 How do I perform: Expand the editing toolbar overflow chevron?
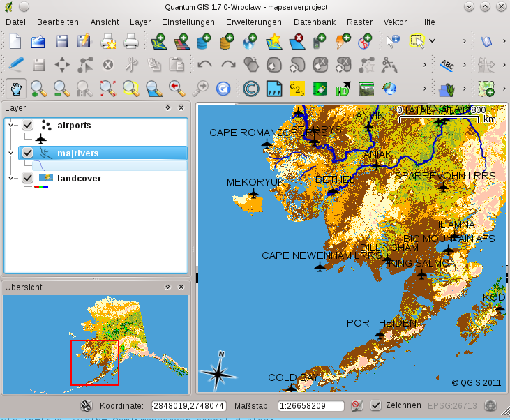[424, 65]
